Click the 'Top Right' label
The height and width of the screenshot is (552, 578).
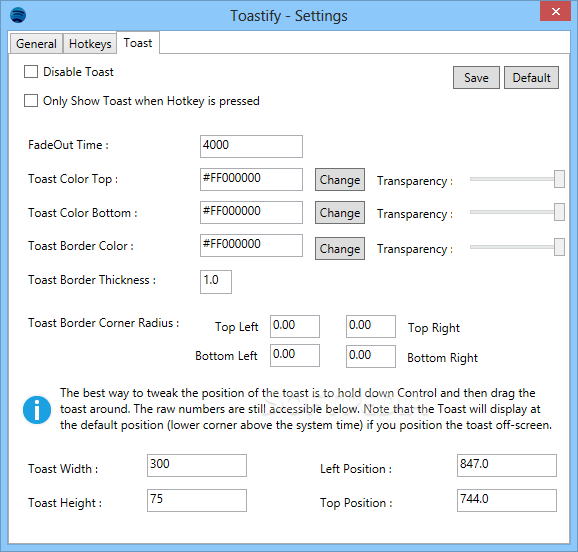434,328
